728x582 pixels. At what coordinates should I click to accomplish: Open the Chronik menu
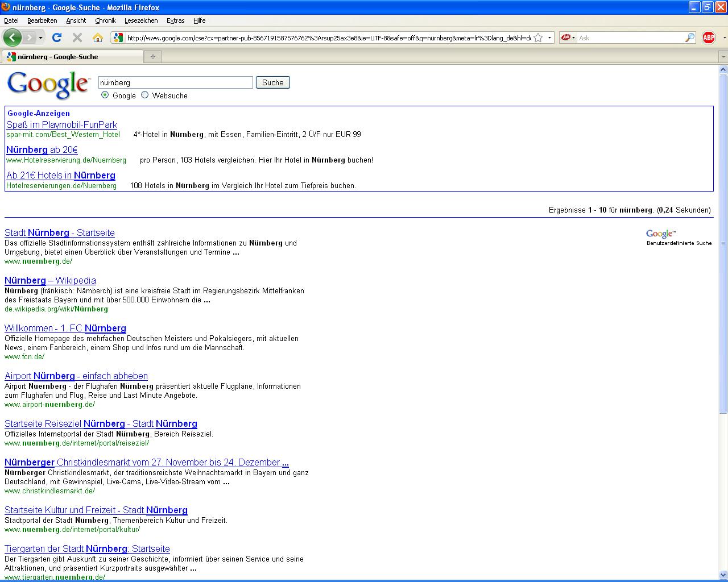(105, 20)
